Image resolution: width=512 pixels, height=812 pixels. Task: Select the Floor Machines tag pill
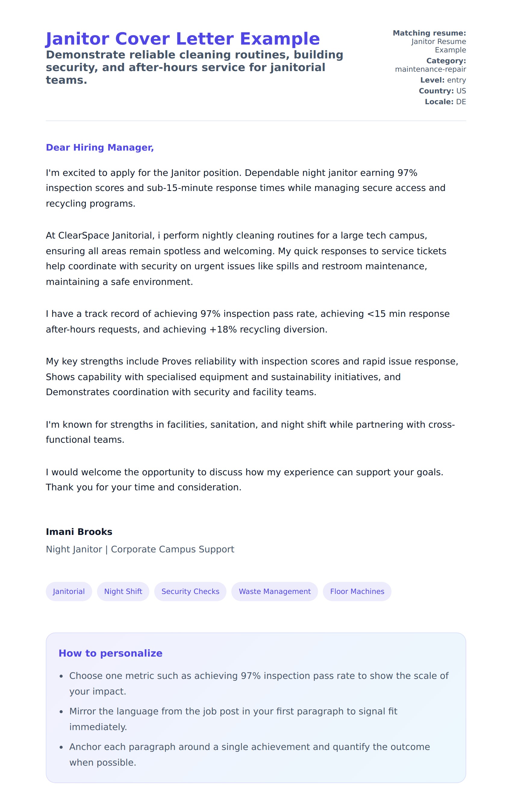[x=357, y=591]
